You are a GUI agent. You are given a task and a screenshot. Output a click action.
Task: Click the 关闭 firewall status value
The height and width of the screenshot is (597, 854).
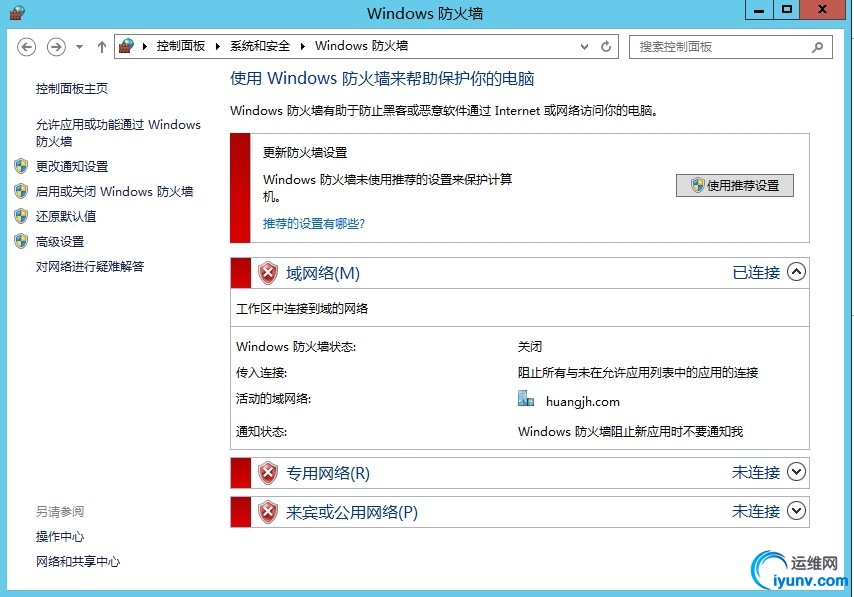point(530,347)
